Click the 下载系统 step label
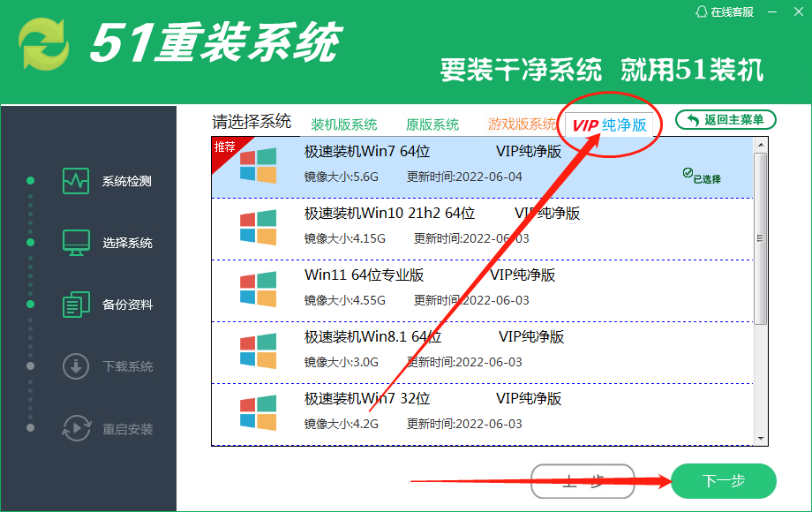The height and width of the screenshot is (512, 812). point(127,366)
